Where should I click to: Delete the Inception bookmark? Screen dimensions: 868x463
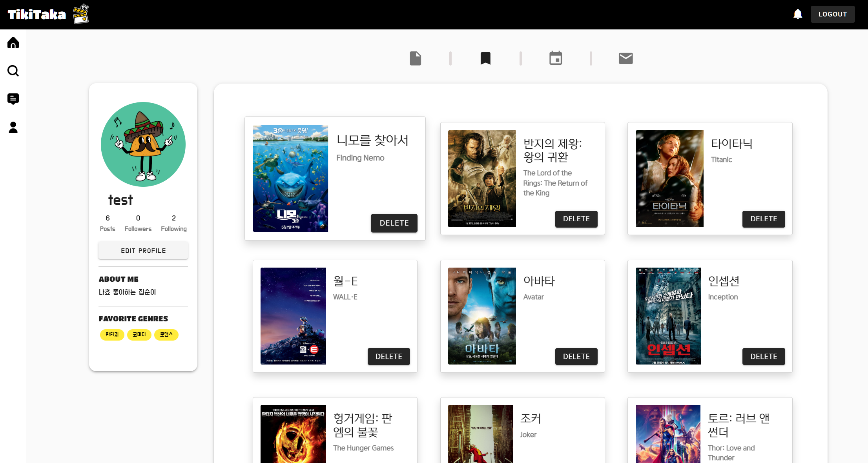[763, 356]
